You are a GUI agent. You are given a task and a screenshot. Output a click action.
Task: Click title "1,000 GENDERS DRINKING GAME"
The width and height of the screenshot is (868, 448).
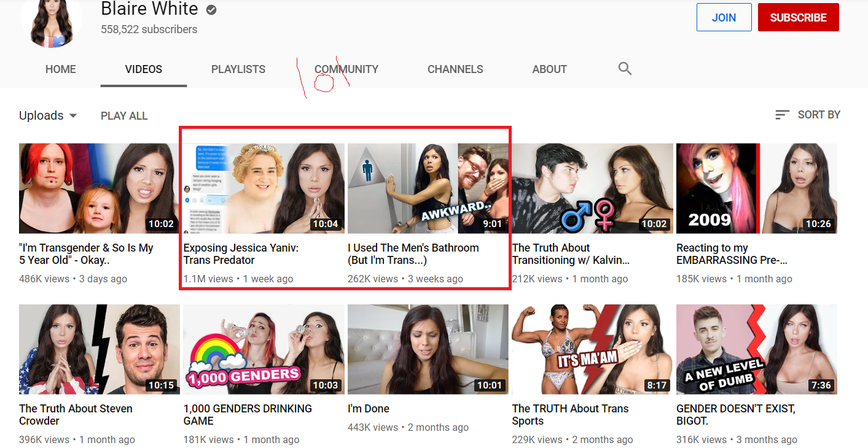248,415
